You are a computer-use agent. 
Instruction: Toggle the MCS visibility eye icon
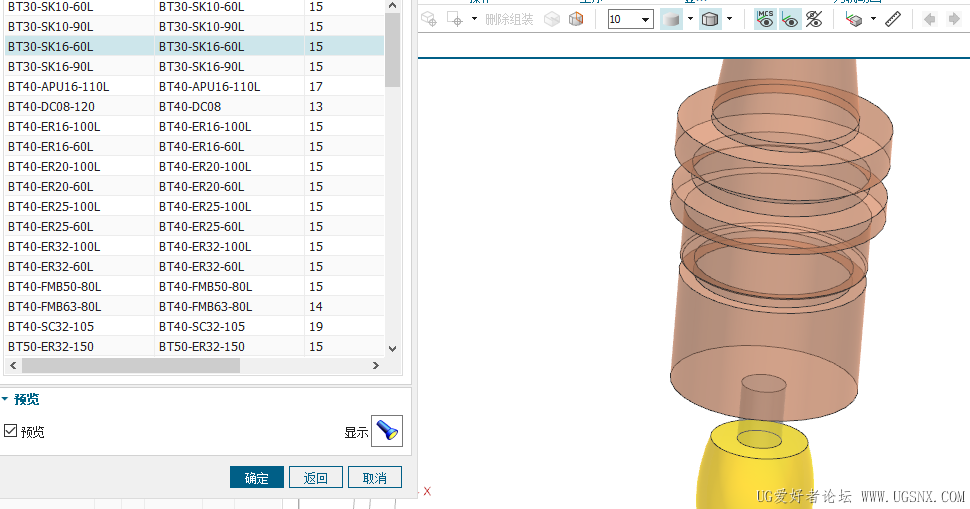click(x=765, y=19)
